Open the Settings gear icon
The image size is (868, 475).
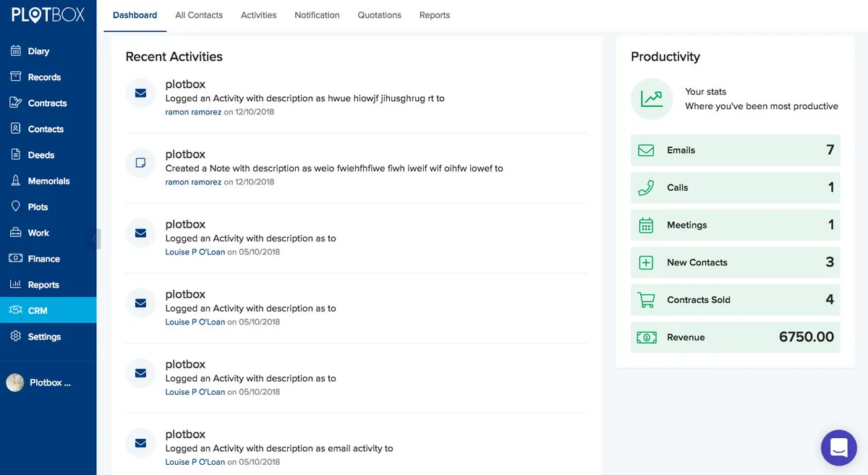click(x=15, y=337)
